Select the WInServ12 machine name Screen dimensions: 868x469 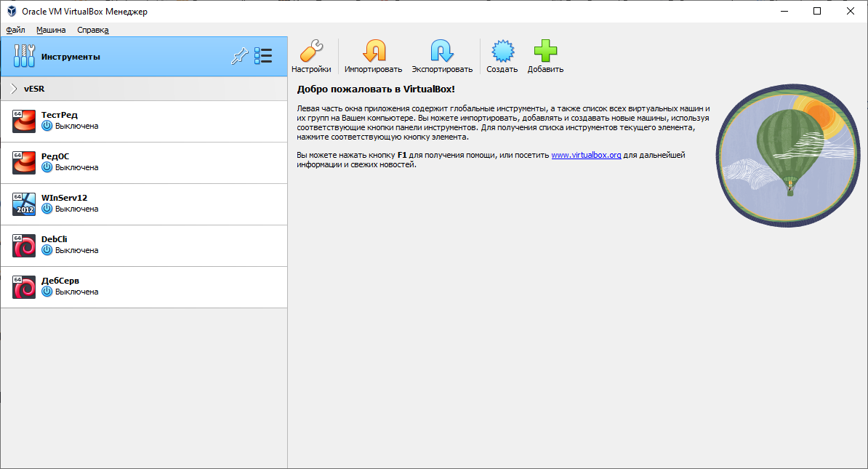click(x=64, y=198)
